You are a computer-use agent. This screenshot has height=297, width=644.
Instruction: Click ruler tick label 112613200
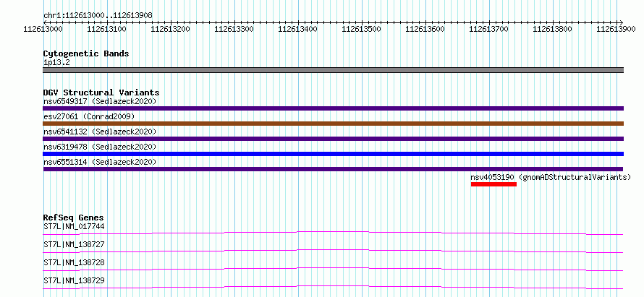click(x=171, y=29)
